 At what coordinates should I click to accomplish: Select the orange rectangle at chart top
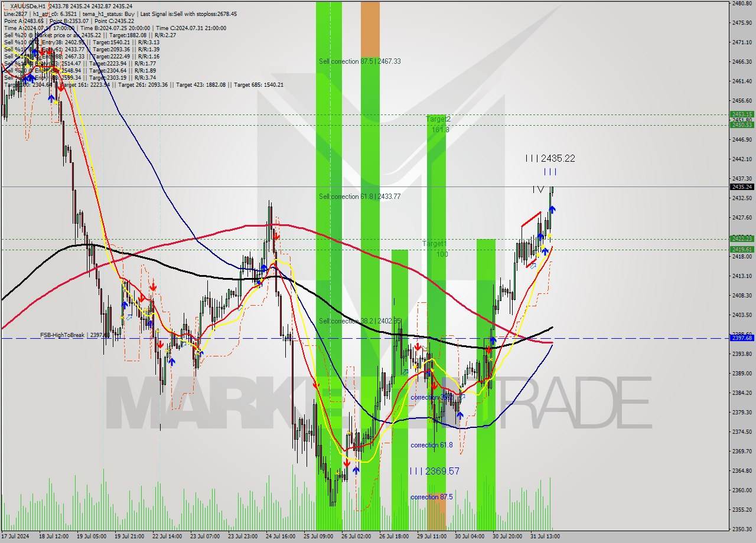point(370,30)
